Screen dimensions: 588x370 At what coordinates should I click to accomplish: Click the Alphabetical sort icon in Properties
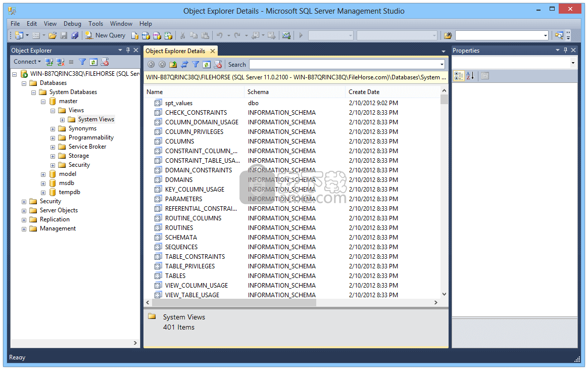pos(470,76)
